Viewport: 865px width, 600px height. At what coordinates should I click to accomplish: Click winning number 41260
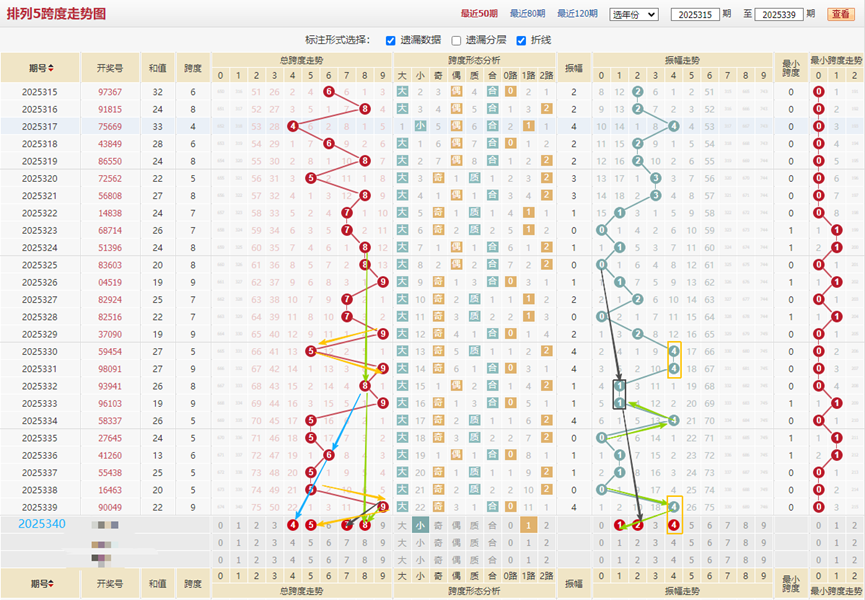110,456
